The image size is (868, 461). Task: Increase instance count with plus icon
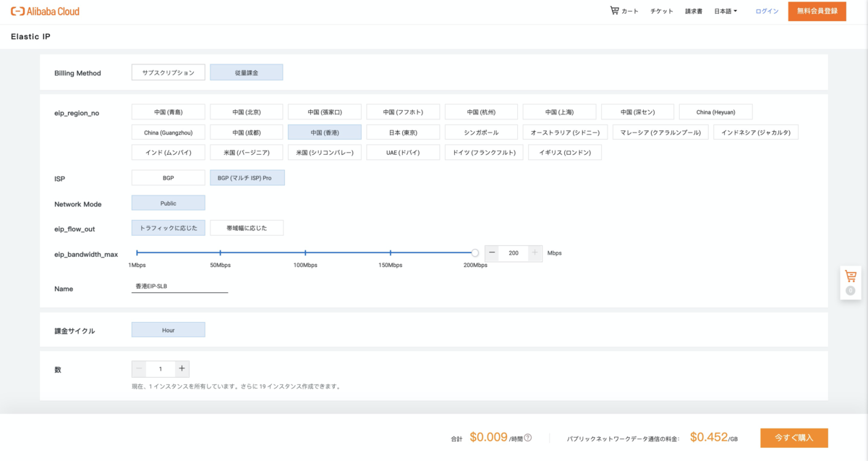pos(182,368)
